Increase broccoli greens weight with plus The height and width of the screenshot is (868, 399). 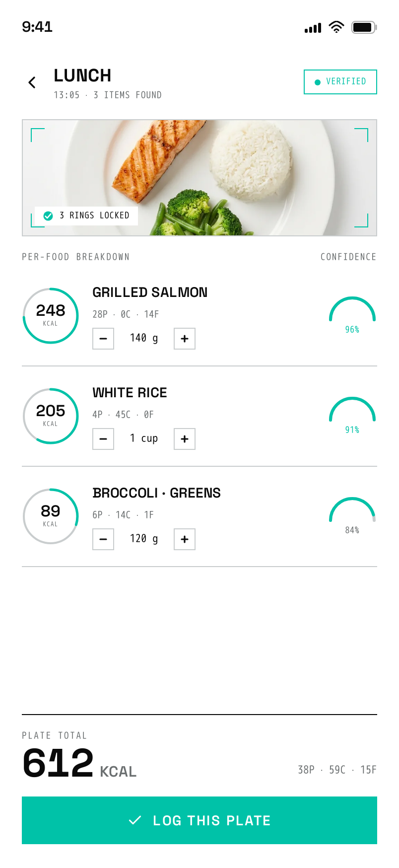click(x=185, y=539)
